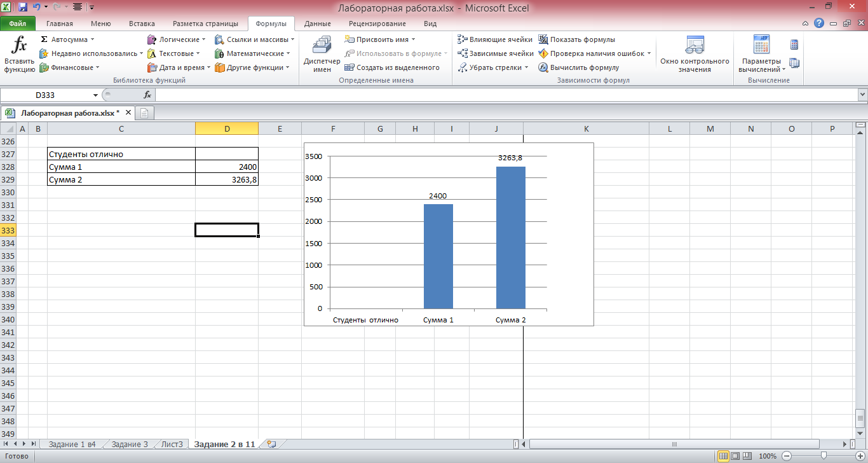Click zoom out minus button
This screenshot has width=868, height=463.
coord(787,456)
